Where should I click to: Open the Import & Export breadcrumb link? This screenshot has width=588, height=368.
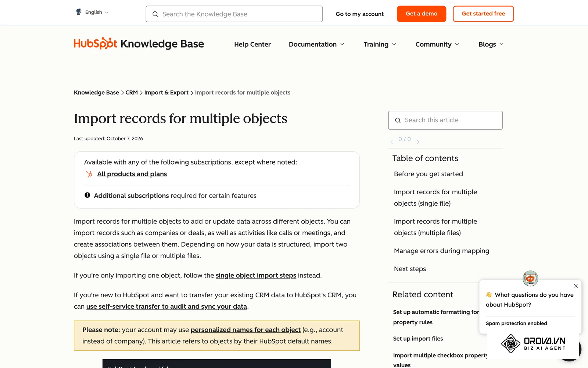pos(166,92)
